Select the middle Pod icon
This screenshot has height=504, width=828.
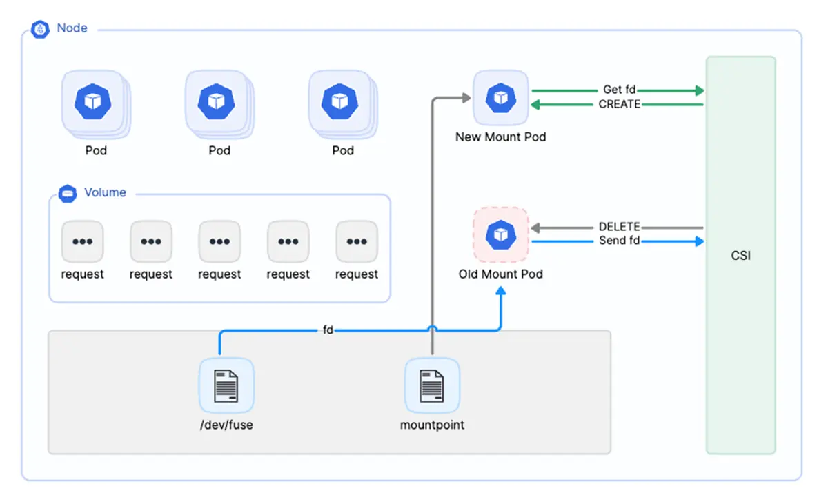tap(216, 102)
